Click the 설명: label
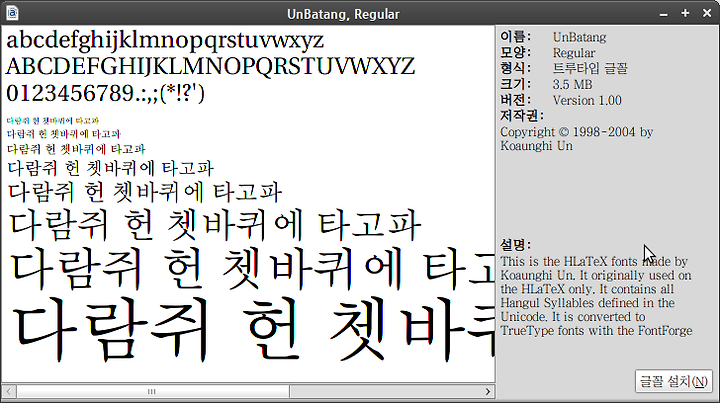 click(515, 245)
